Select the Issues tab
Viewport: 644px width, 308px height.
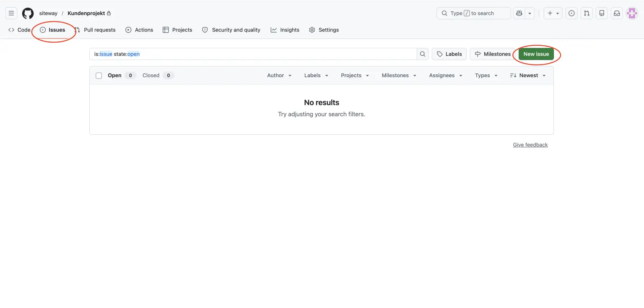[52, 30]
